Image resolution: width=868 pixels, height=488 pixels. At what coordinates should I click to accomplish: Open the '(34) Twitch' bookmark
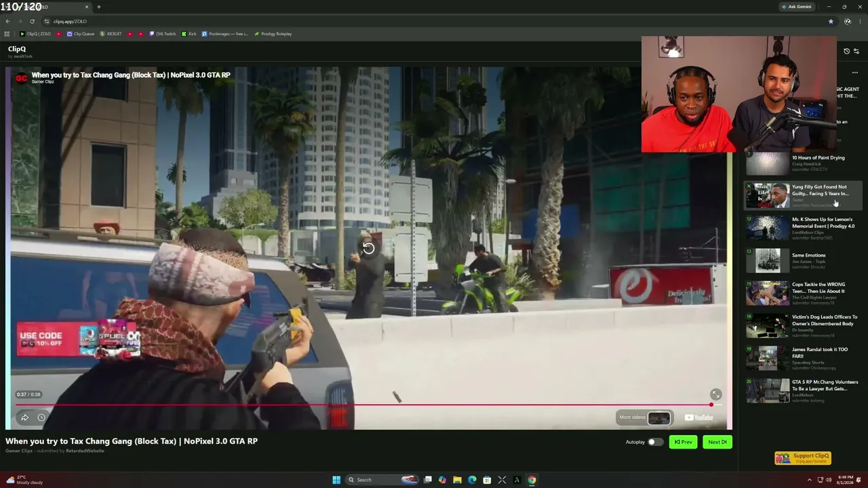point(162,34)
